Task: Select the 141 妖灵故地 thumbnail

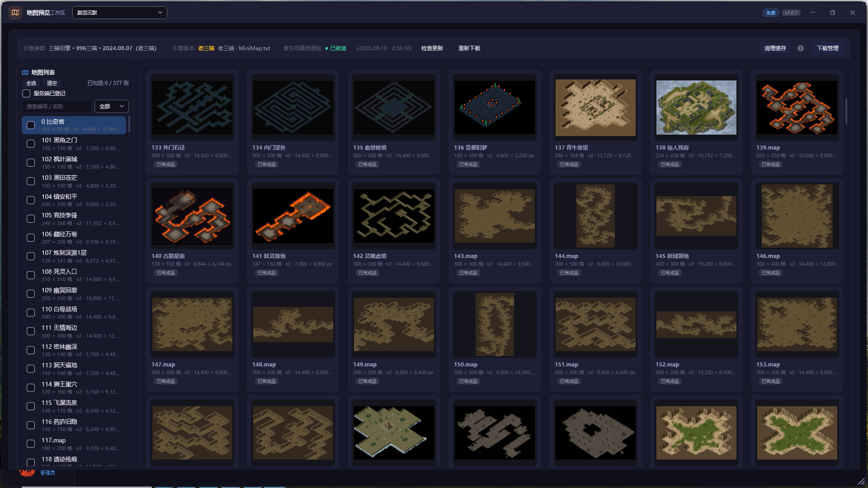Action: click(293, 216)
